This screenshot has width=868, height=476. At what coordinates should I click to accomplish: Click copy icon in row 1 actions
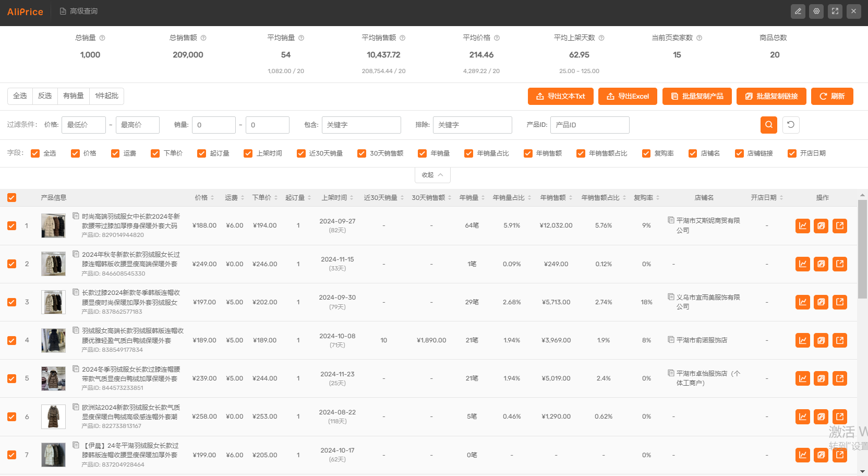[821, 226]
